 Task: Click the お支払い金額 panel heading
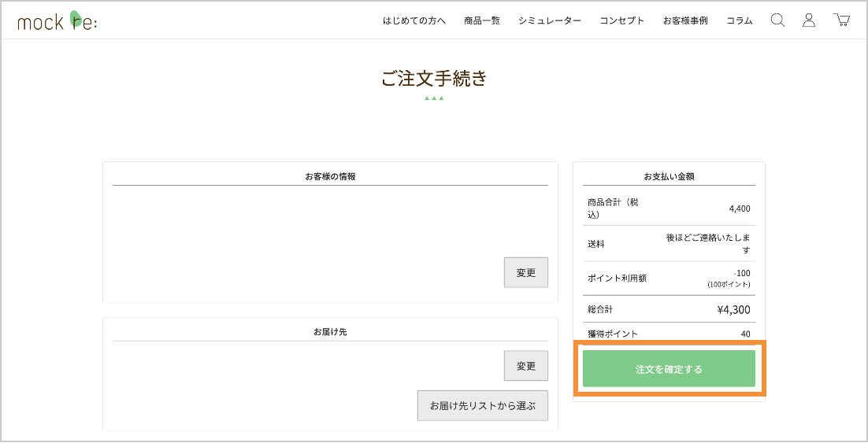pyautogui.click(x=669, y=176)
